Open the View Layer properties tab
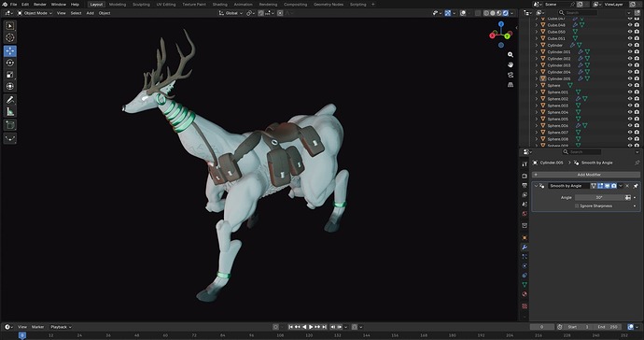Screen dimensions: 644x340 point(525,195)
